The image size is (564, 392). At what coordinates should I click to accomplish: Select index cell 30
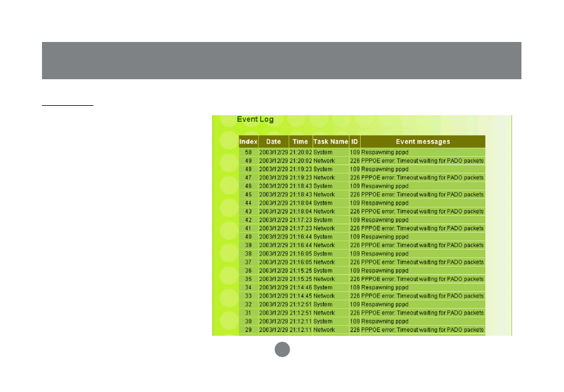tap(248, 322)
